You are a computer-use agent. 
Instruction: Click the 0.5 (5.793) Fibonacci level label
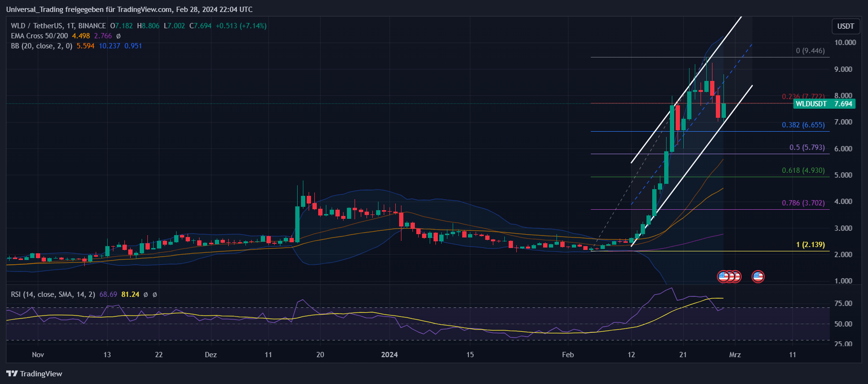coord(807,147)
